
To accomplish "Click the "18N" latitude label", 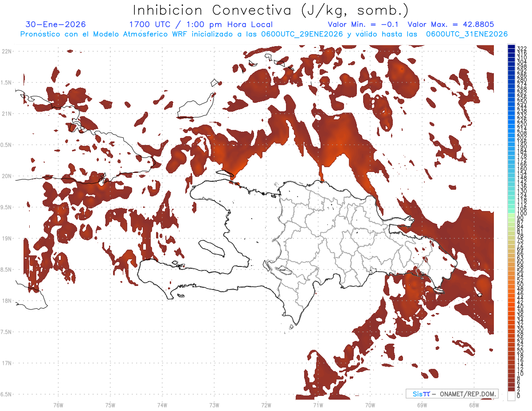I will [7, 301].
